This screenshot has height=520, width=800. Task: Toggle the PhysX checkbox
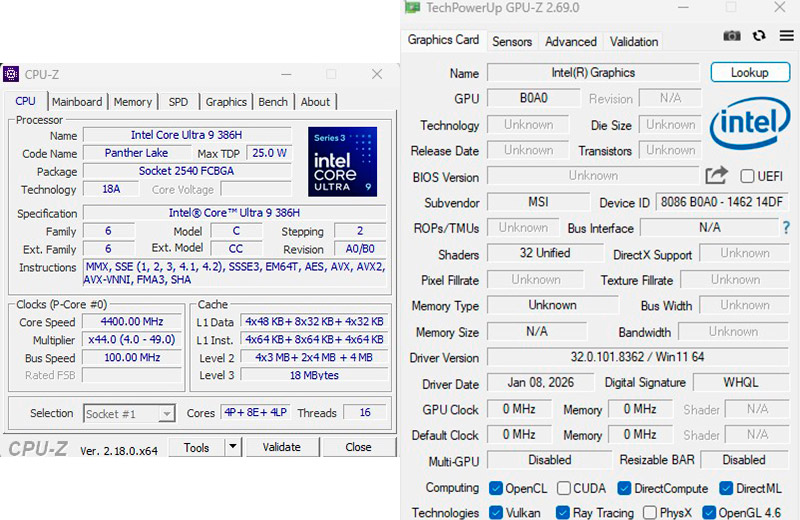(651, 513)
